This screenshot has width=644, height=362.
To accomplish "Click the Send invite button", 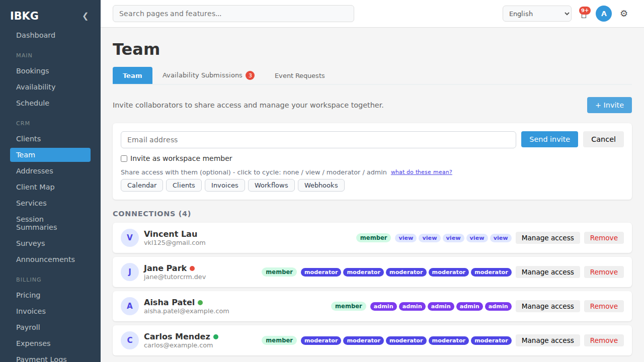I will pyautogui.click(x=549, y=139).
